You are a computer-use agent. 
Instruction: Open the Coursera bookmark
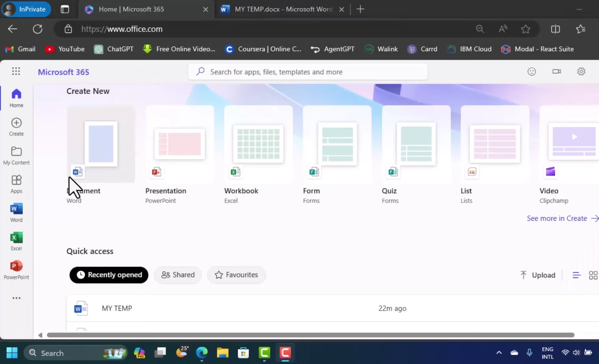[x=263, y=49]
